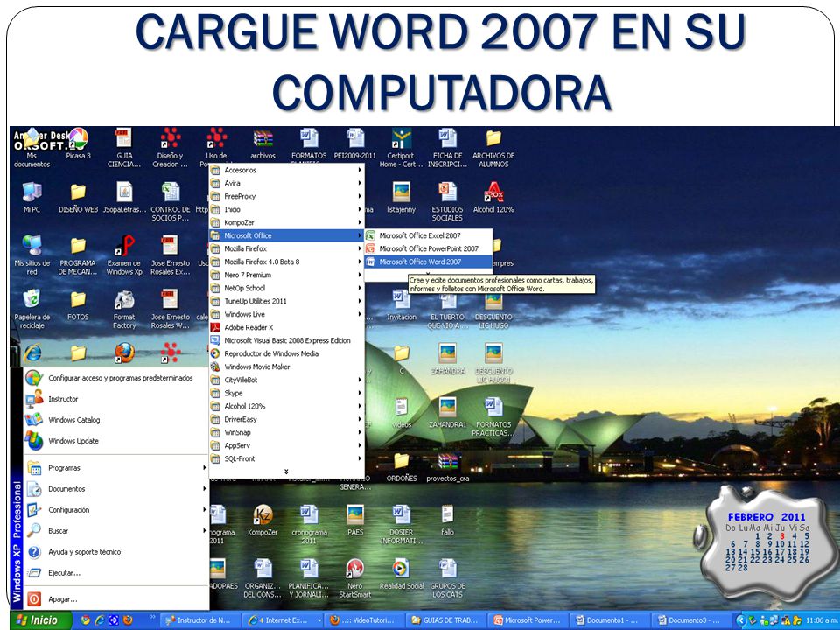Open the Skype program folder

pos(286,393)
